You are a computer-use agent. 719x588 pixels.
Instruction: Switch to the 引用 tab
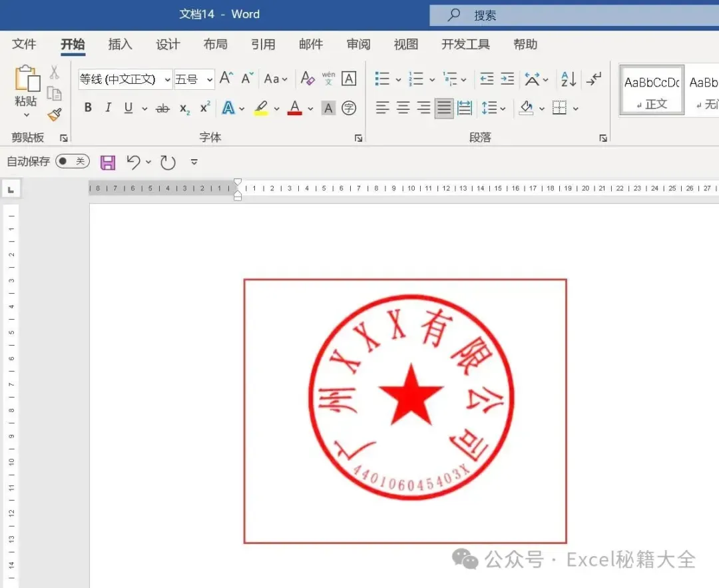[x=263, y=44]
